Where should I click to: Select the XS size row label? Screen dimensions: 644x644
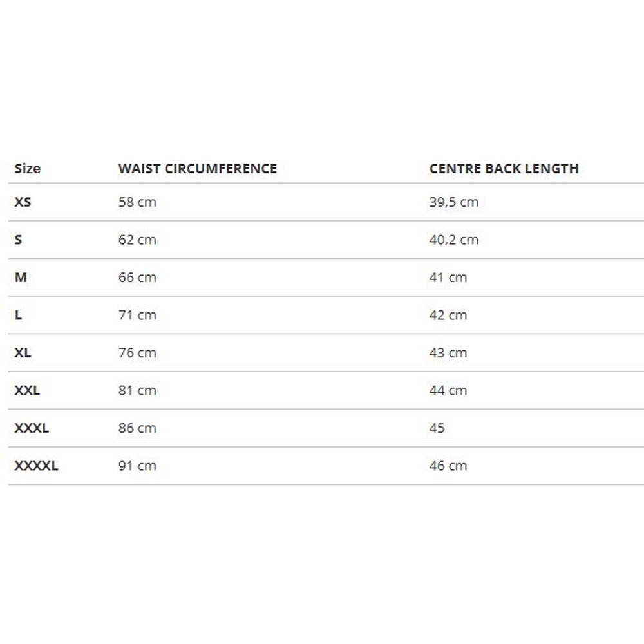click(23, 202)
